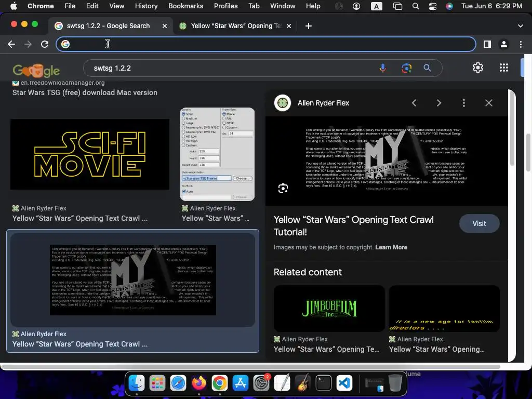Open the Chrome profile avatar
Image resolution: width=532 pixels, height=399 pixels.
(504, 44)
